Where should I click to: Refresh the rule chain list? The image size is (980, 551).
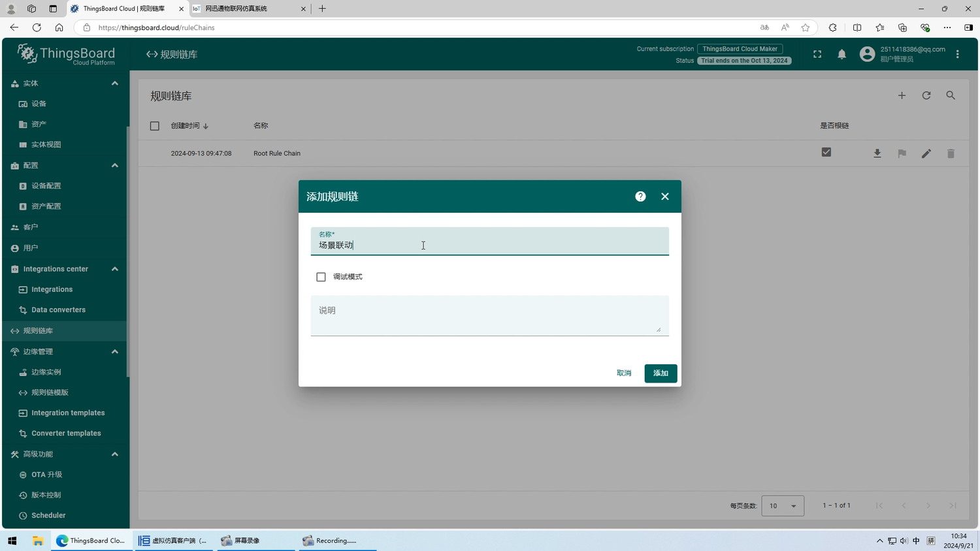(926, 96)
